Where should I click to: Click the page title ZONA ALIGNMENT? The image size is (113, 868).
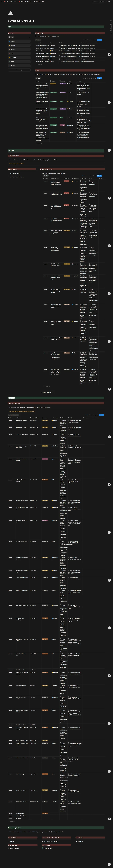(21, 21)
